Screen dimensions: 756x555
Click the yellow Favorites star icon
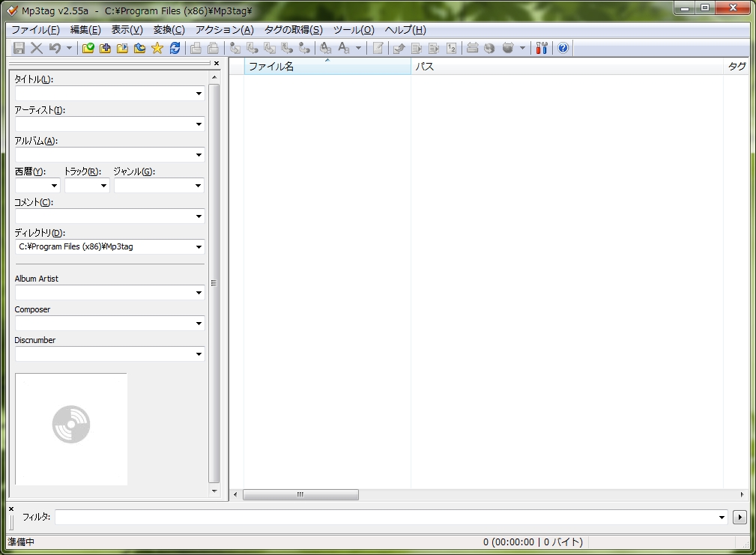(x=157, y=48)
